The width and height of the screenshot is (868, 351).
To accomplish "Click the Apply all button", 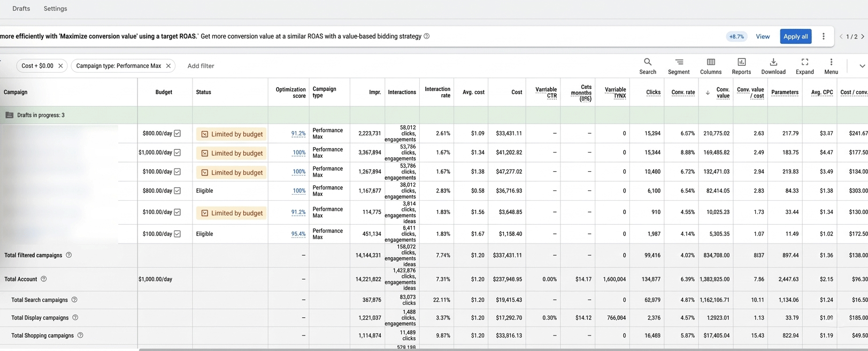I will pyautogui.click(x=795, y=36).
